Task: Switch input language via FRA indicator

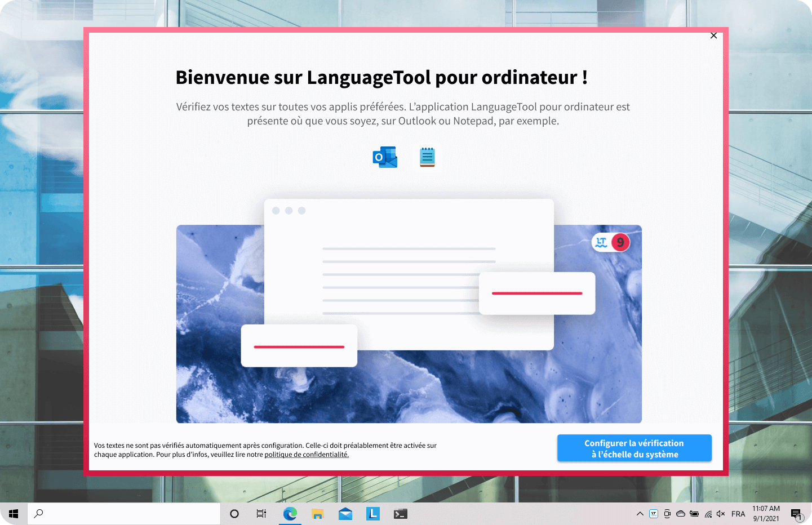Action: coord(738,514)
